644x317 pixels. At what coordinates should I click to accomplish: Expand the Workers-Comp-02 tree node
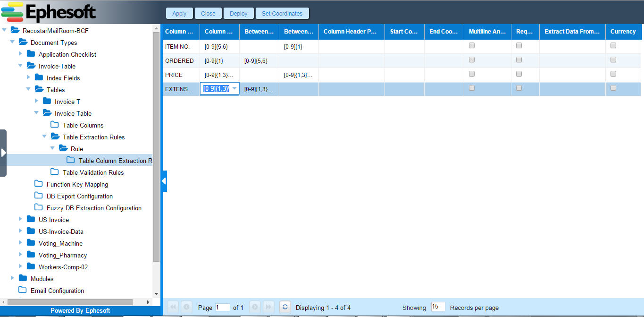click(20, 266)
